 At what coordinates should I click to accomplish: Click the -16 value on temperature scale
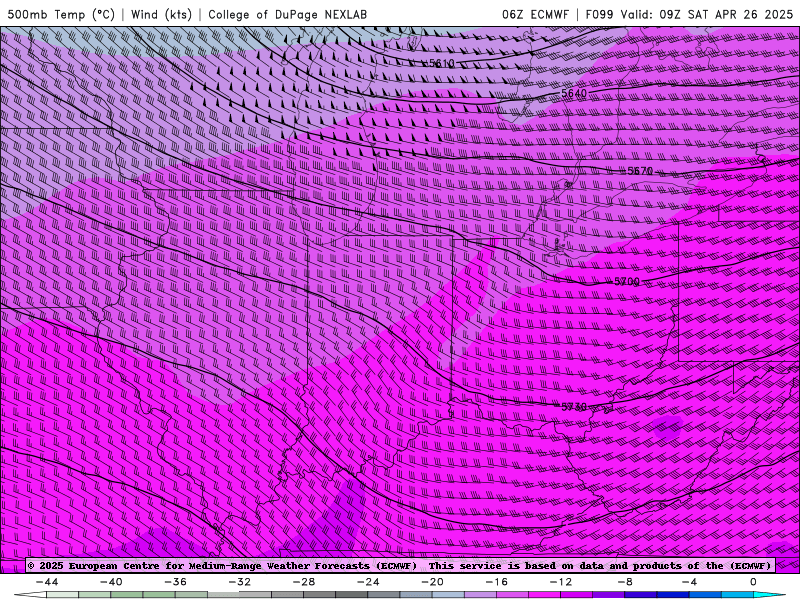pos(497,582)
